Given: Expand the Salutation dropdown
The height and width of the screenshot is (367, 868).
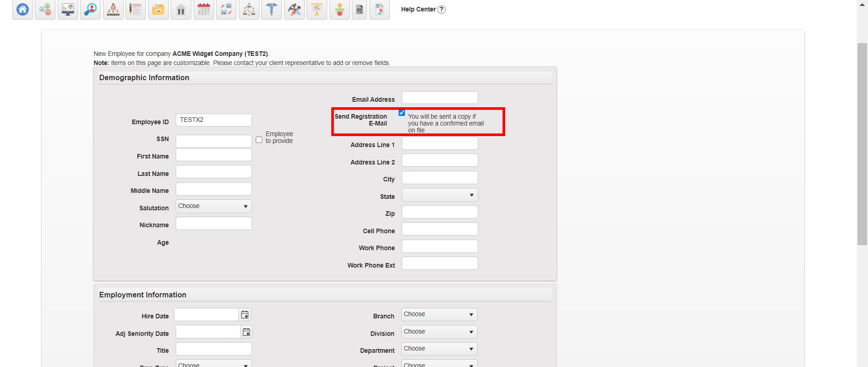Looking at the screenshot, I should pos(214,206).
